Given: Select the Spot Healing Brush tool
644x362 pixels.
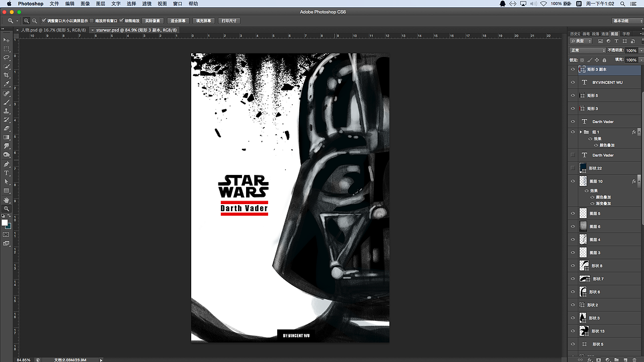Looking at the screenshot, I should pos(7,94).
